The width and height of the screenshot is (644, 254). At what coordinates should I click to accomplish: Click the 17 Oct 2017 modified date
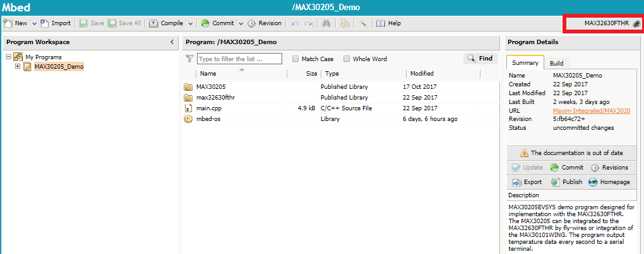coord(420,87)
